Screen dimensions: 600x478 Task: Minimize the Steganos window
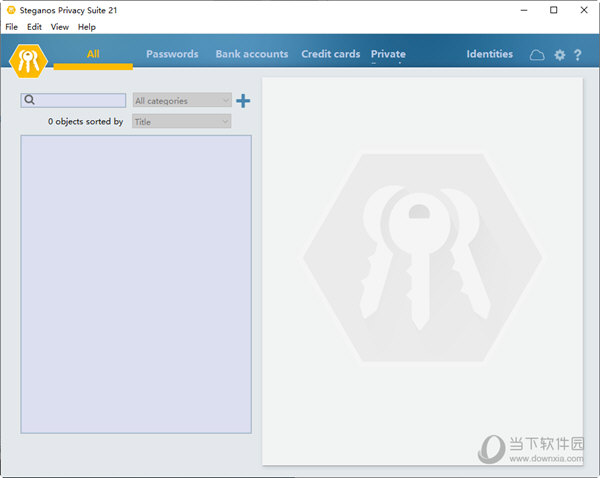[x=524, y=10]
